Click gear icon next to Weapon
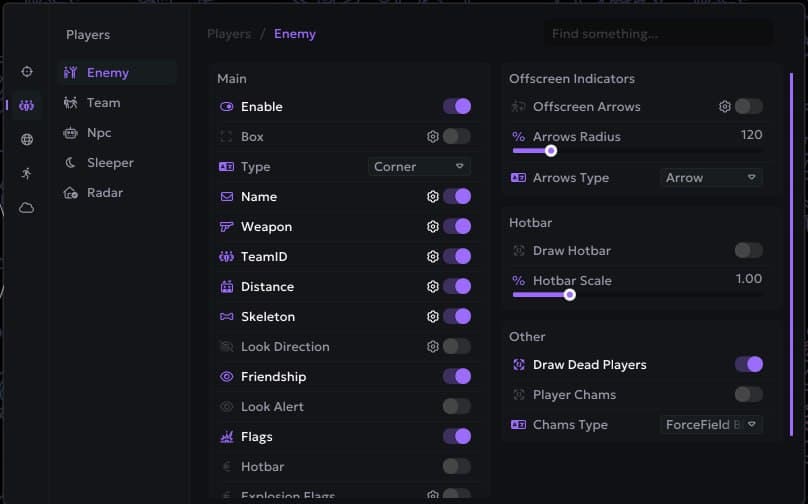The height and width of the screenshot is (504, 808). click(433, 227)
